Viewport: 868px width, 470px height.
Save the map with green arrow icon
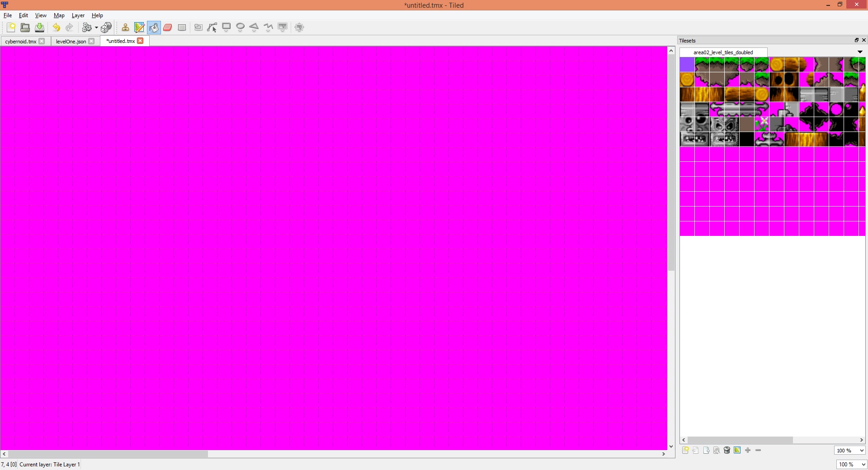pos(40,28)
